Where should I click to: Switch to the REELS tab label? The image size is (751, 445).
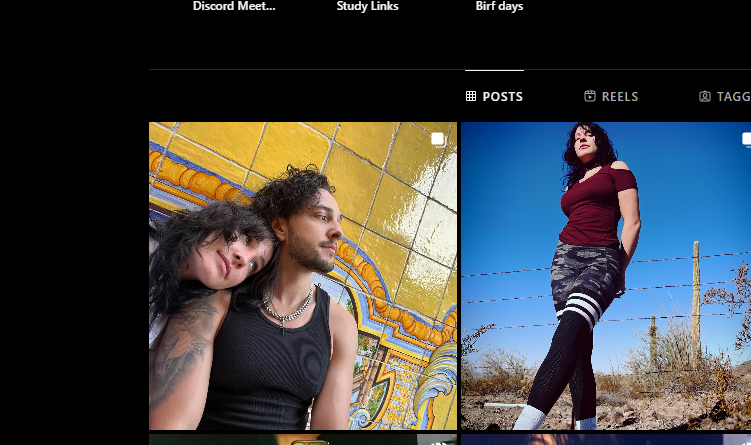[x=620, y=97]
